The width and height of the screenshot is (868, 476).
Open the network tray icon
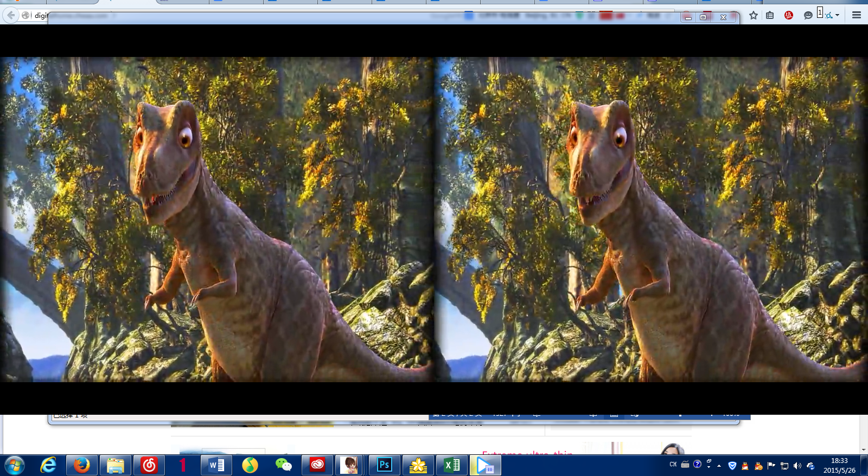[x=784, y=466]
